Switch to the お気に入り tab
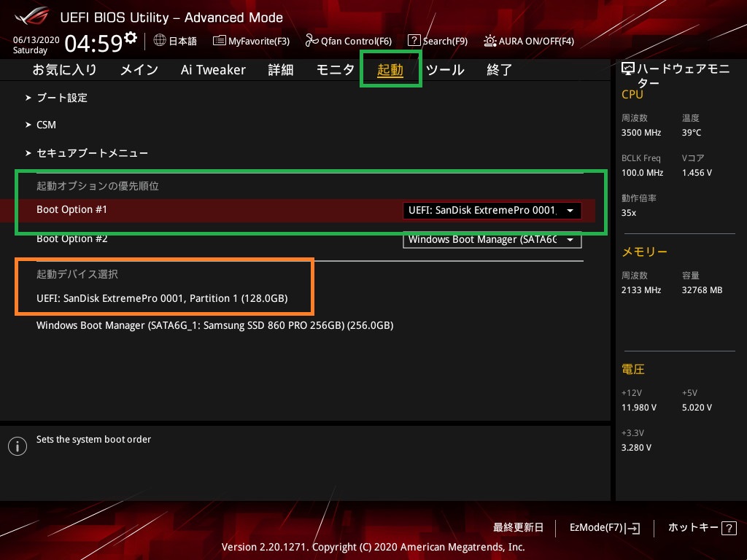 [x=64, y=70]
